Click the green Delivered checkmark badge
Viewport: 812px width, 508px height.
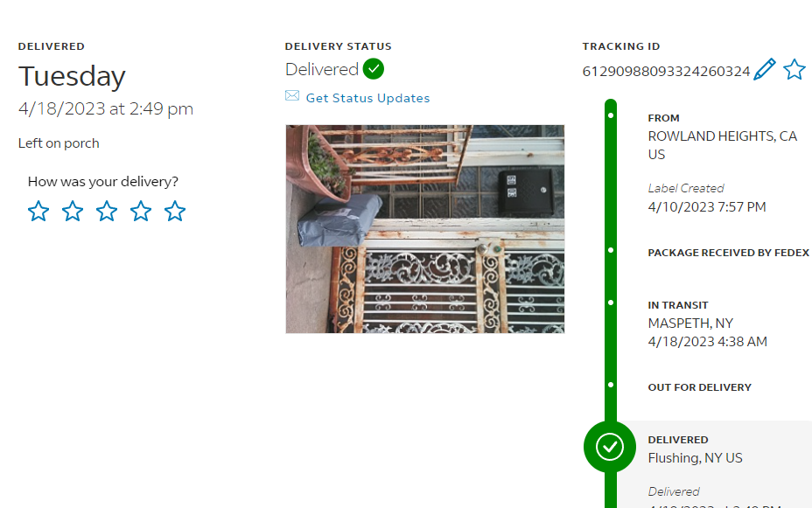pos(374,68)
